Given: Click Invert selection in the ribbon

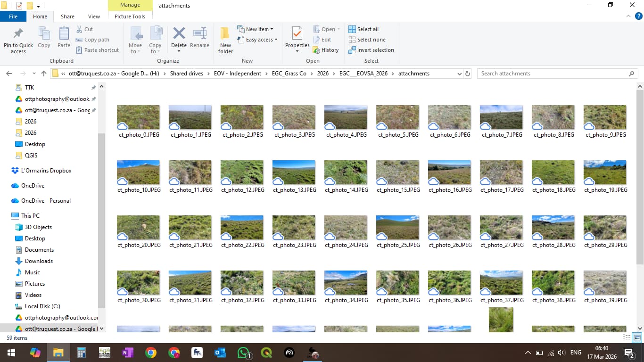Looking at the screenshot, I should pos(371,50).
